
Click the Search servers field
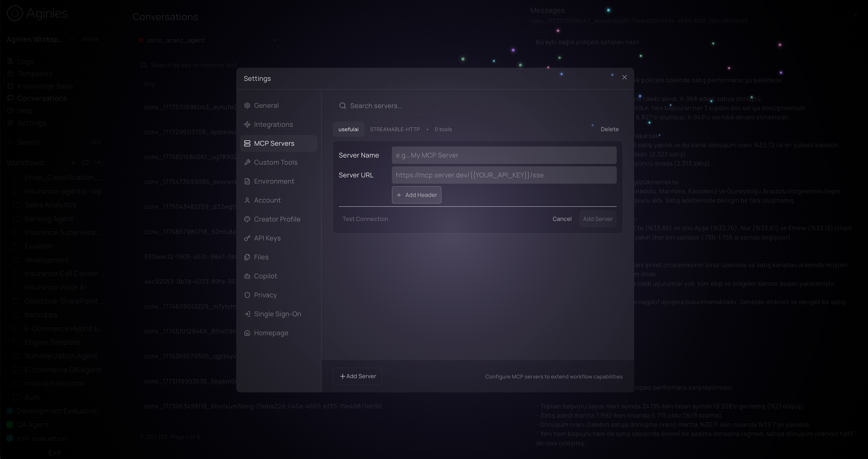point(386,106)
